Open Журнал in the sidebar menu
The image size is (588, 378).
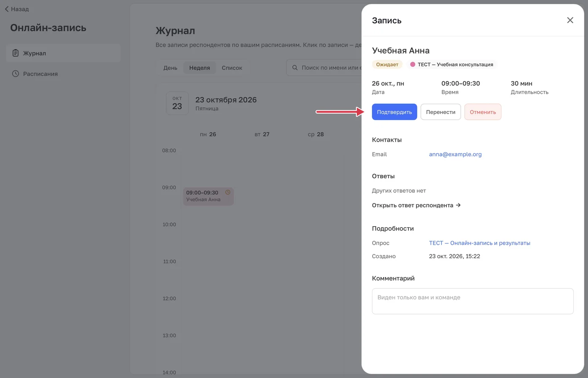[x=63, y=53]
